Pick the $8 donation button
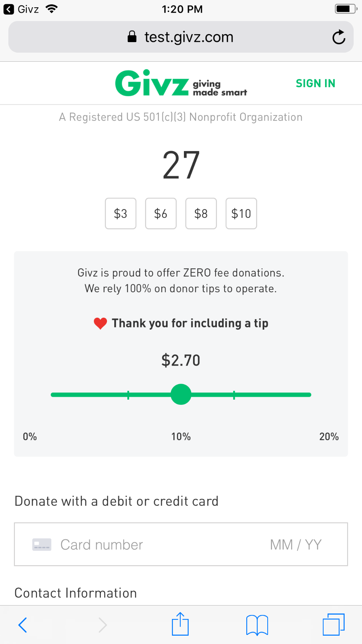 click(x=201, y=213)
